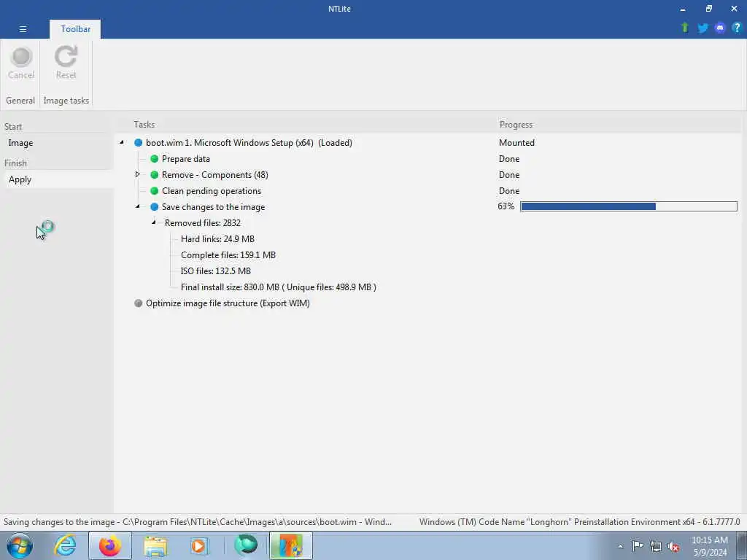Click the Progress column header

pyautogui.click(x=516, y=125)
